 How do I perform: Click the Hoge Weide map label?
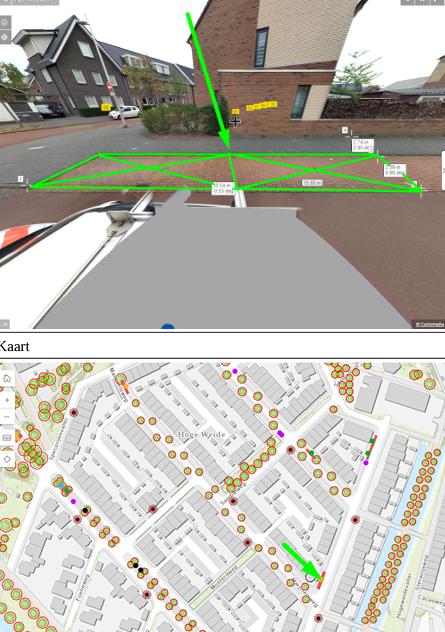coord(201,434)
